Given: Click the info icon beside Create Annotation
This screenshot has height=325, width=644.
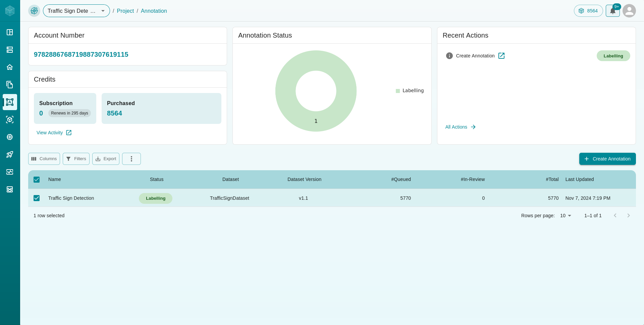Looking at the screenshot, I should point(449,56).
